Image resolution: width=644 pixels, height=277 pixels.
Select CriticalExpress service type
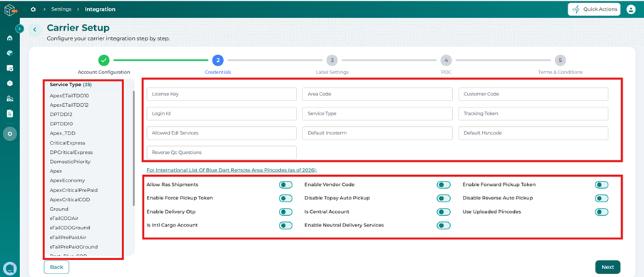pyautogui.click(x=67, y=143)
